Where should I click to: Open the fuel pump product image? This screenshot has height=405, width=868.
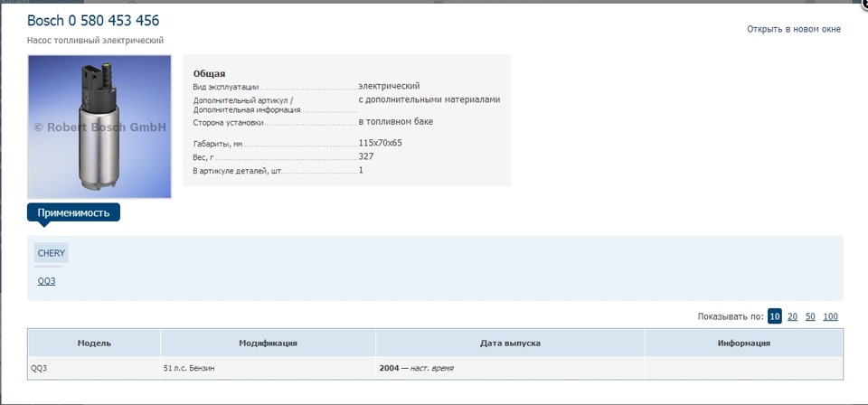click(x=99, y=127)
